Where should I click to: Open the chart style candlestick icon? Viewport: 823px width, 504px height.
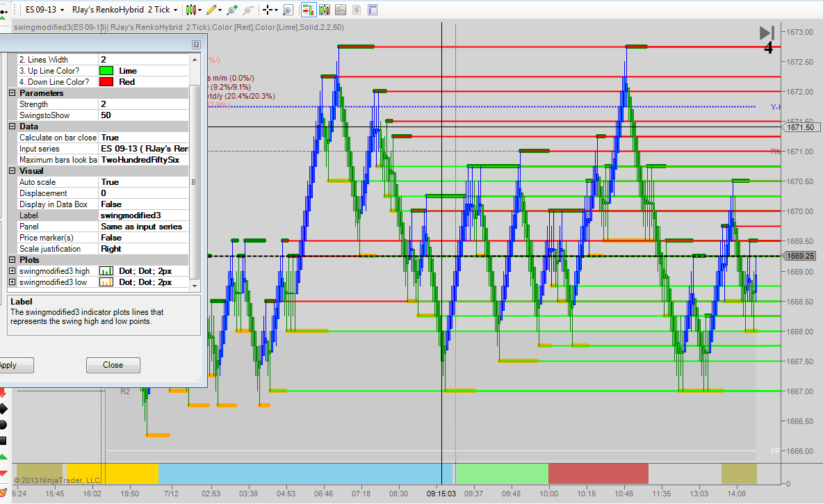tap(190, 10)
